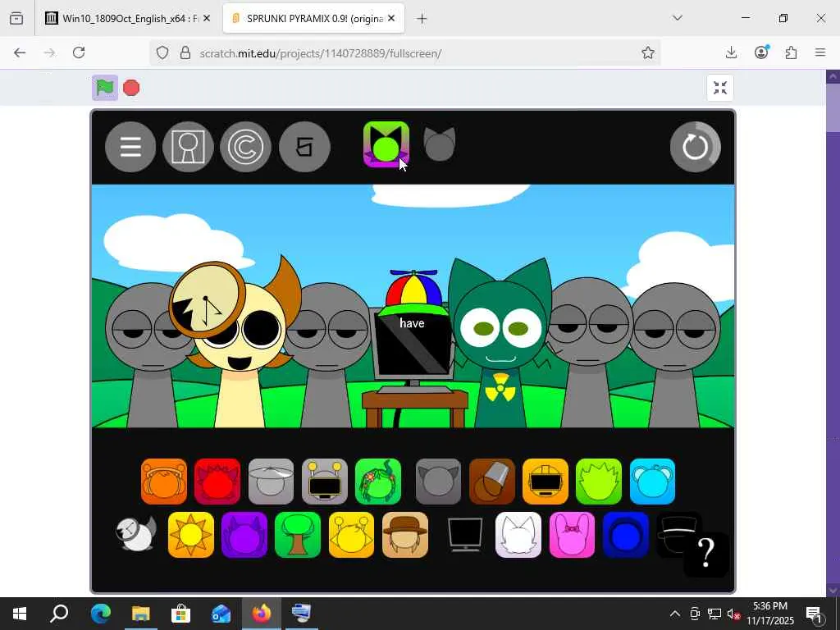Image resolution: width=840 pixels, height=630 pixels.
Task: Pick the clock-head character icon
Action: (x=137, y=534)
